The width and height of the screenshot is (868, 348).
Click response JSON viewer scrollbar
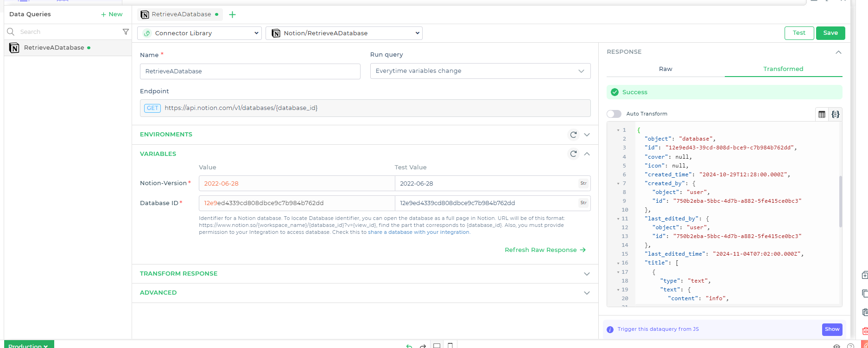tap(840, 202)
